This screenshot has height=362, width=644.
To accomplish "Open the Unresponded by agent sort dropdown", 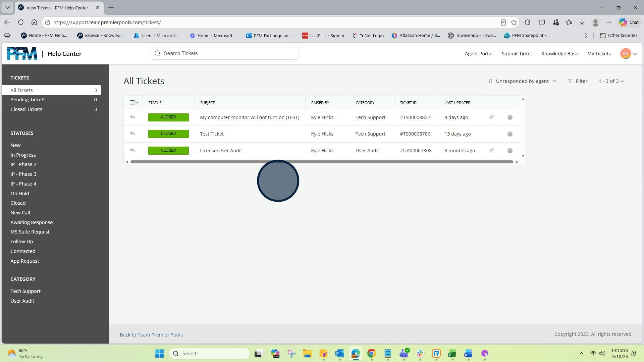I will (x=522, y=81).
